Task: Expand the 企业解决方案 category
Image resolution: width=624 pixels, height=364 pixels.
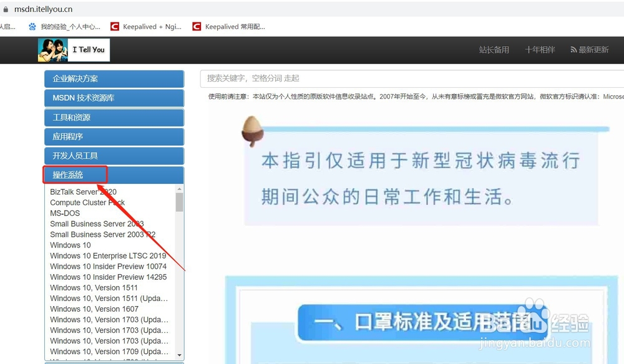Action: (x=114, y=79)
